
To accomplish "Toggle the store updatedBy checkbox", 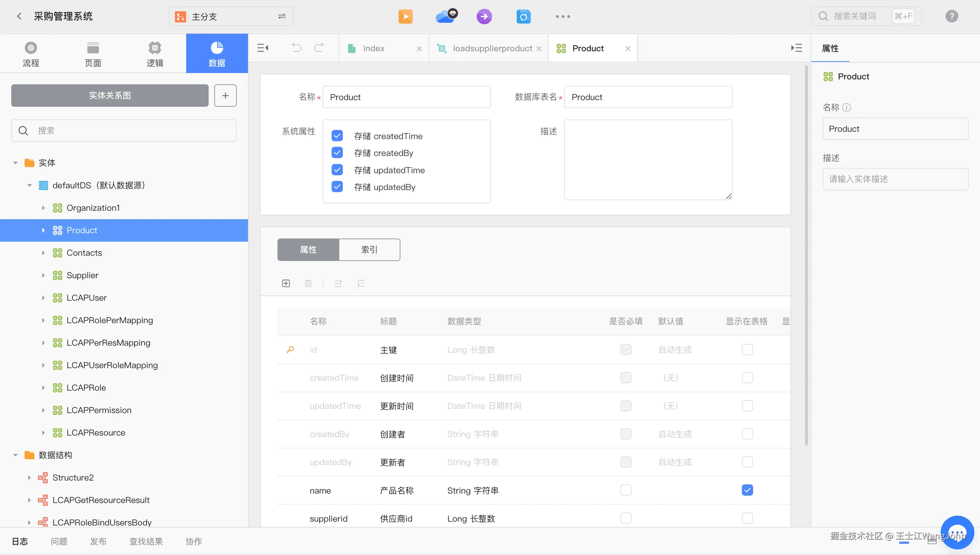I will tap(337, 187).
